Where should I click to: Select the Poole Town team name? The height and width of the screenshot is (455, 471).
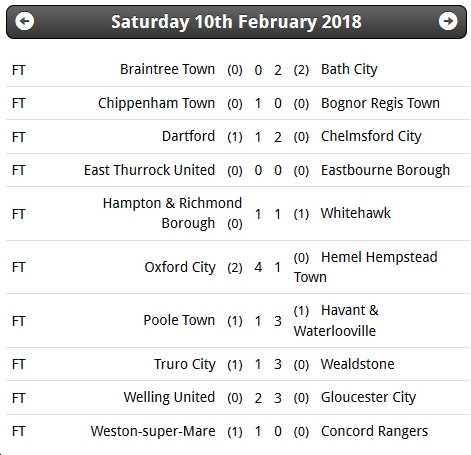(x=179, y=320)
